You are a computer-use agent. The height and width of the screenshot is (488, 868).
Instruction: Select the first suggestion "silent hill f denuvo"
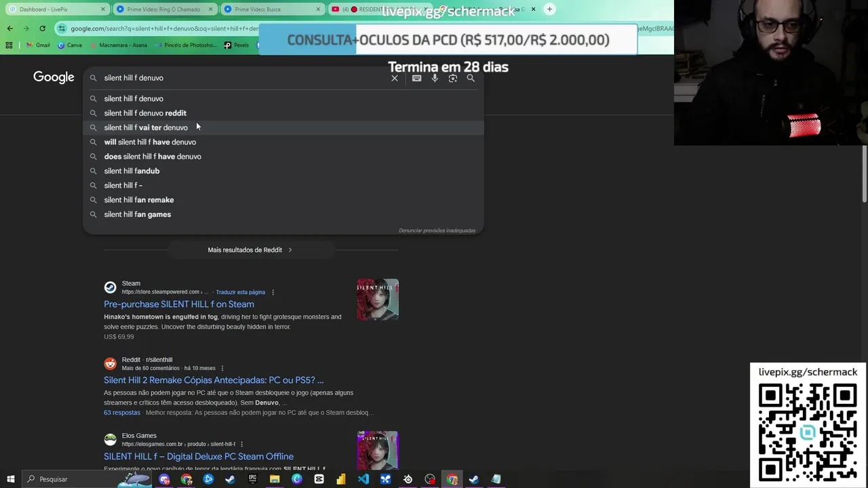click(283, 99)
